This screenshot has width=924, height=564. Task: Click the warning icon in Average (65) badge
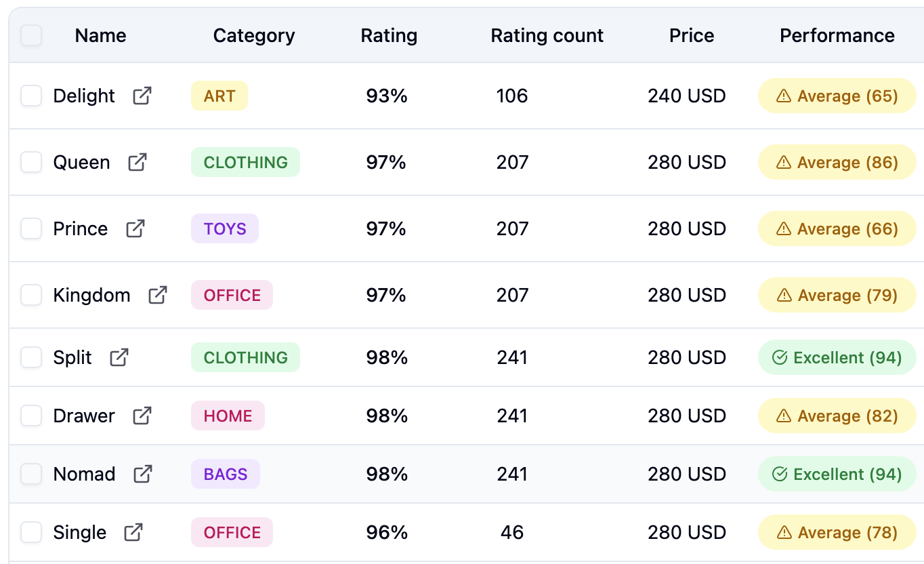click(784, 96)
